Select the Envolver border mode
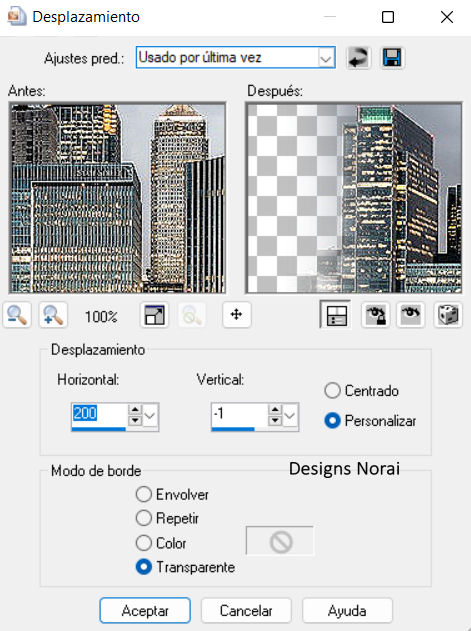Image resolution: width=471 pixels, height=631 pixels. point(172,495)
